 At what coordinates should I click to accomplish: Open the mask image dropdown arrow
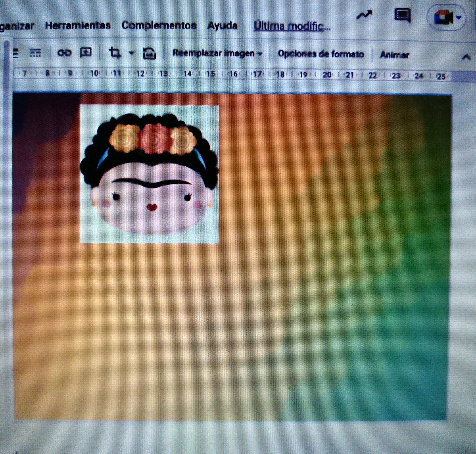[x=132, y=53]
